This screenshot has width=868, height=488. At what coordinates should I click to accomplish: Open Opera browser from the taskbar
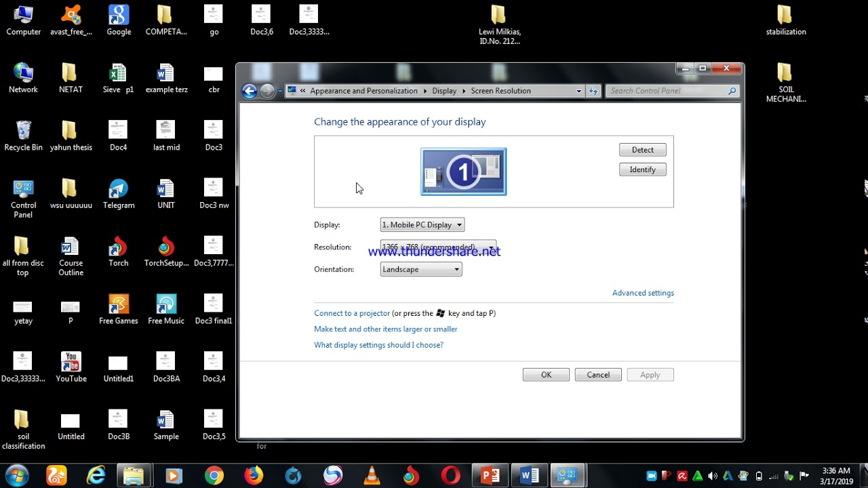coord(450,476)
